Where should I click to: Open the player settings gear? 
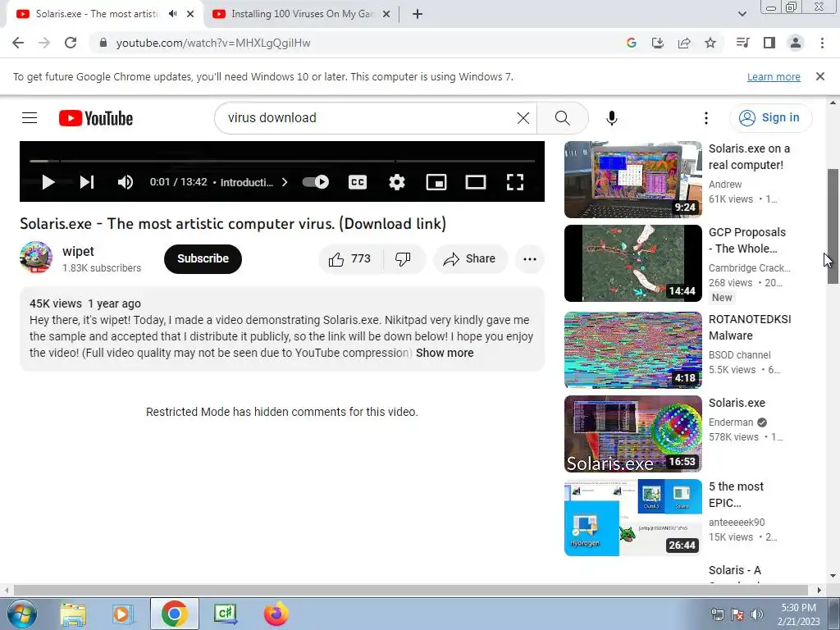tap(397, 182)
